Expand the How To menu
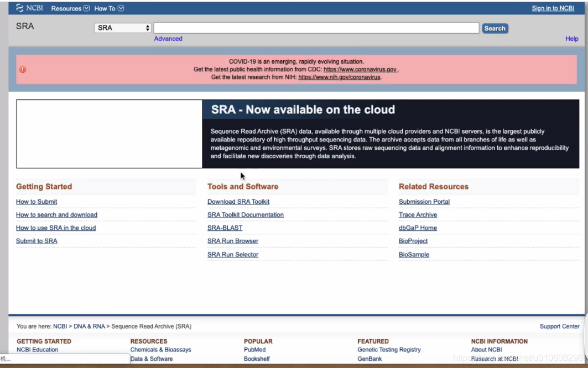The width and height of the screenshot is (588, 368). pos(109,8)
